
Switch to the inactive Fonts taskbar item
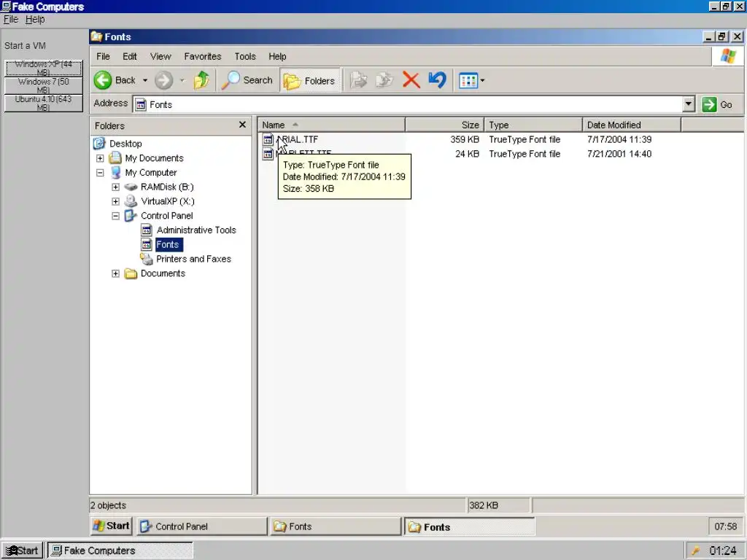pyautogui.click(x=336, y=526)
